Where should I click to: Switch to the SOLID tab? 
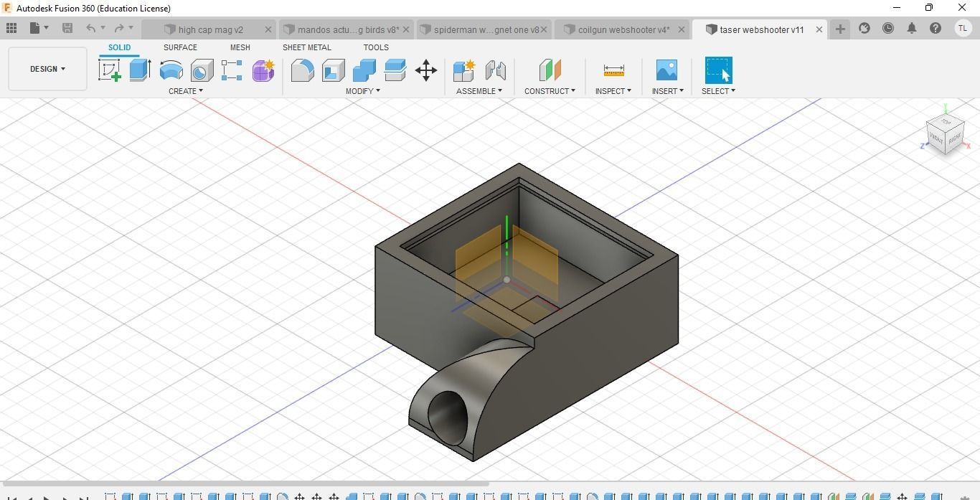tap(119, 47)
